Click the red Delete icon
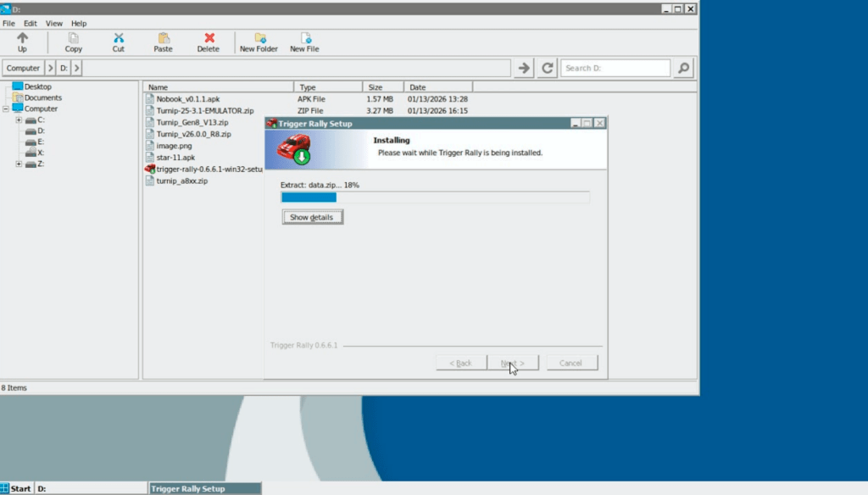868x495 pixels. click(x=209, y=38)
